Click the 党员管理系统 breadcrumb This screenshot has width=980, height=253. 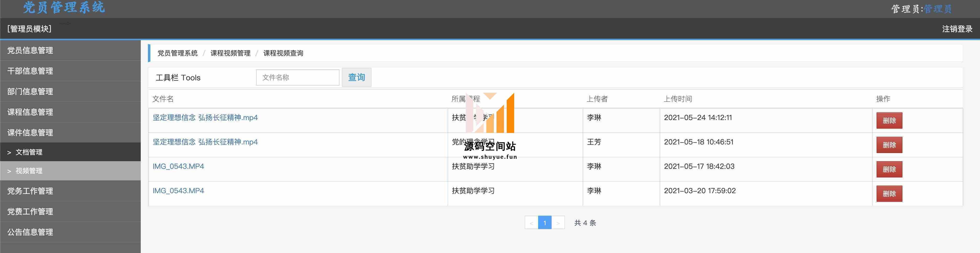177,53
